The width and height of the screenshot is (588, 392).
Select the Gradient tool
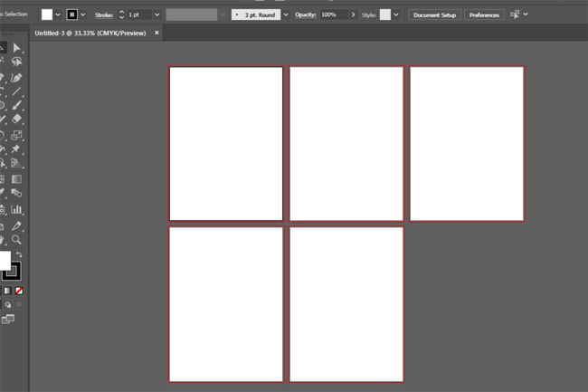coord(16,179)
